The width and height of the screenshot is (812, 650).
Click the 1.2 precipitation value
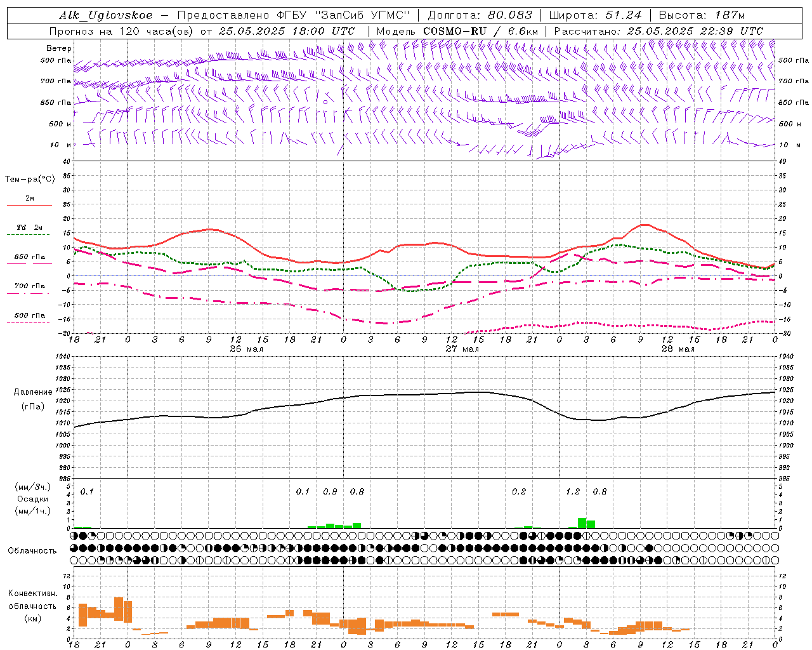pyautogui.click(x=573, y=491)
